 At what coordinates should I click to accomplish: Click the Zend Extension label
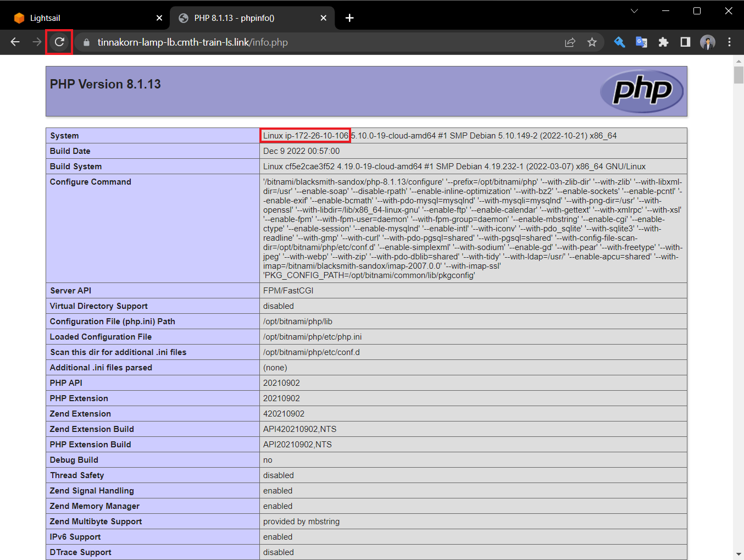(x=80, y=414)
